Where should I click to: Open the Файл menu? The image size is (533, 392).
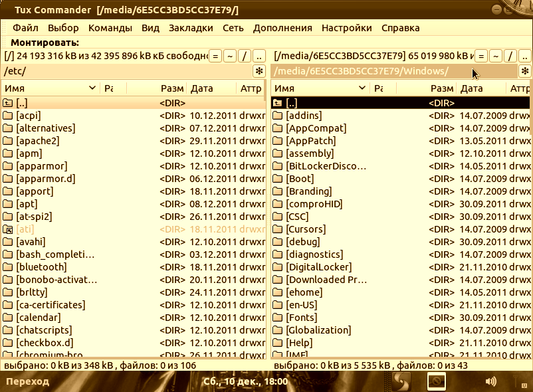click(x=25, y=28)
